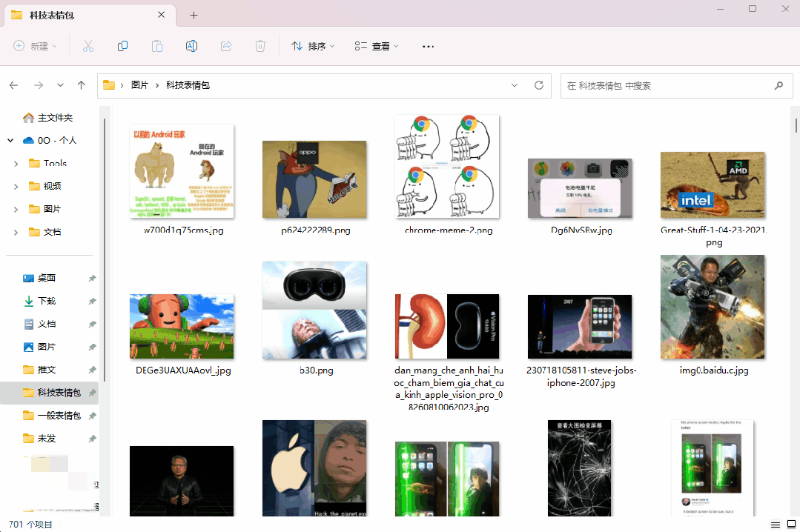
Task: Click the Share icon in toolbar
Action: 226,47
